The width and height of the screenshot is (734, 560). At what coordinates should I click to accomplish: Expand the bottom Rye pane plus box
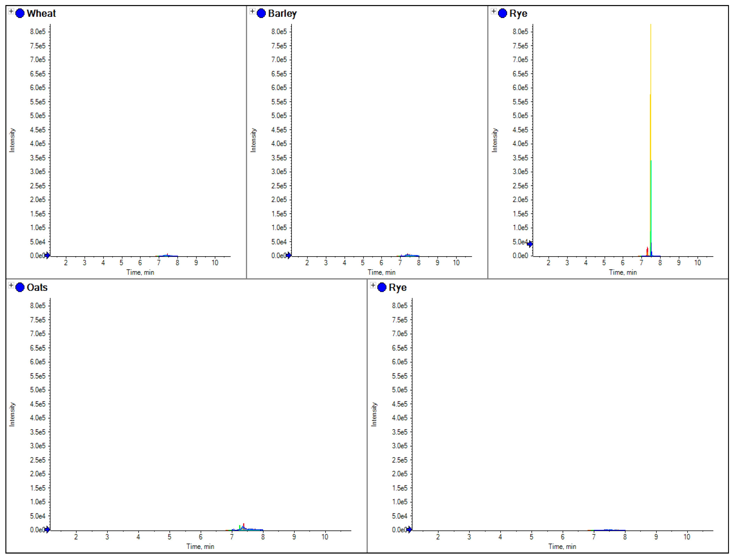pyautogui.click(x=373, y=285)
